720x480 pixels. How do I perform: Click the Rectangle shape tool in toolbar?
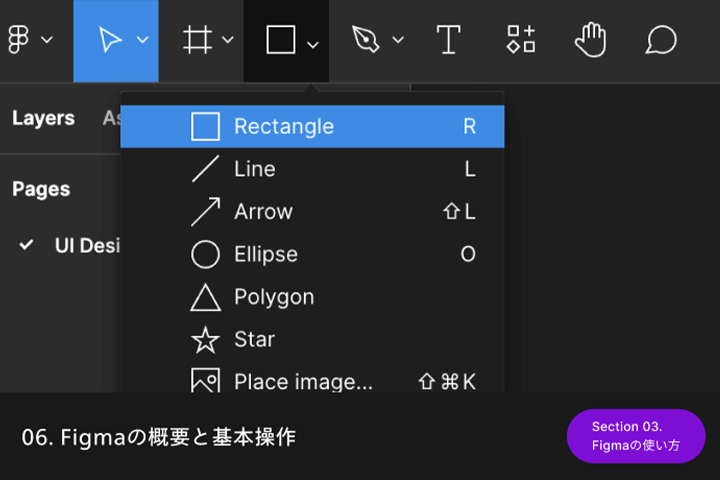(x=281, y=40)
